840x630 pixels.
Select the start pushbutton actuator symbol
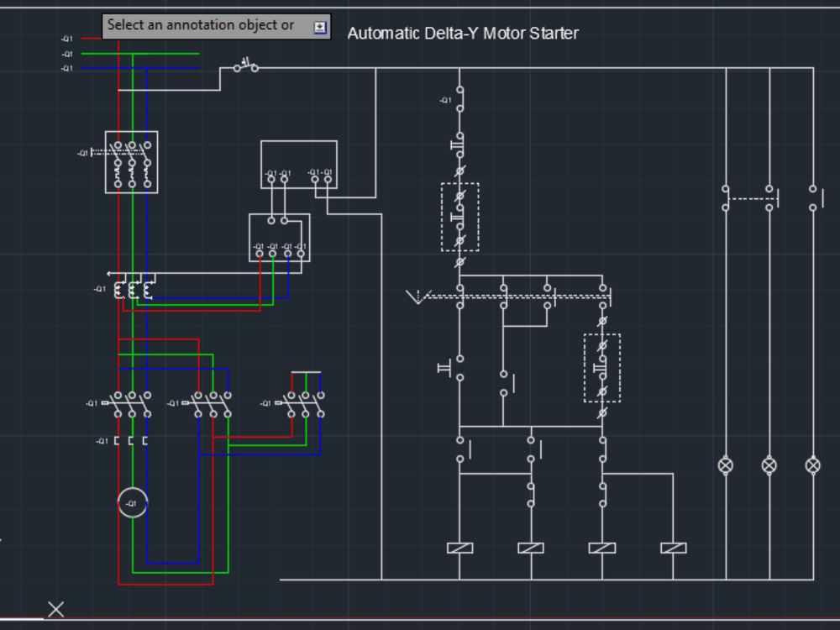[444, 368]
